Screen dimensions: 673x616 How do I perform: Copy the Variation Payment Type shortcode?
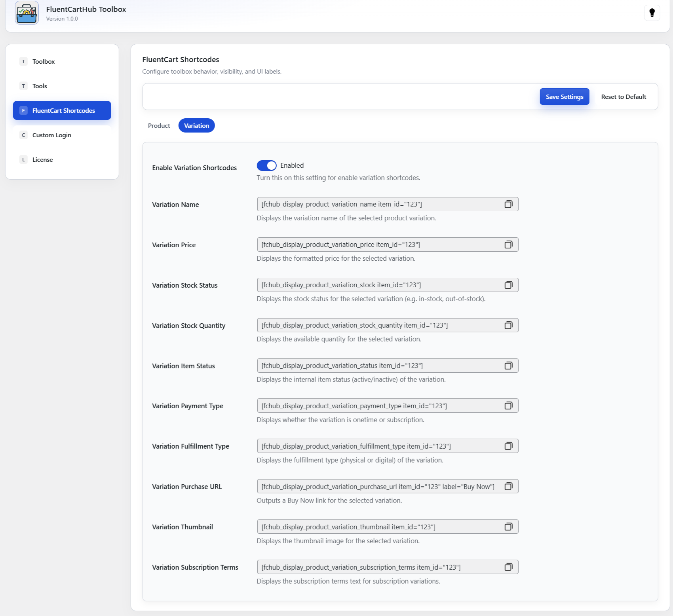[x=508, y=406]
